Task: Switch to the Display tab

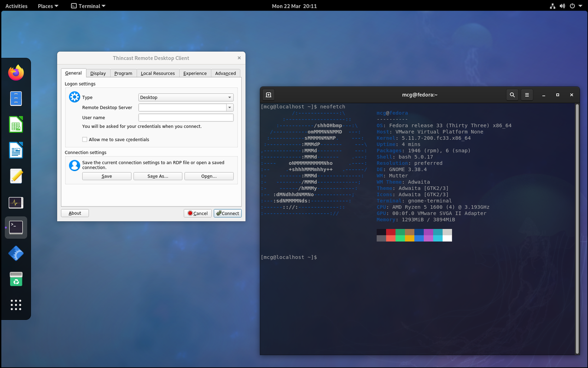Action: click(98, 73)
